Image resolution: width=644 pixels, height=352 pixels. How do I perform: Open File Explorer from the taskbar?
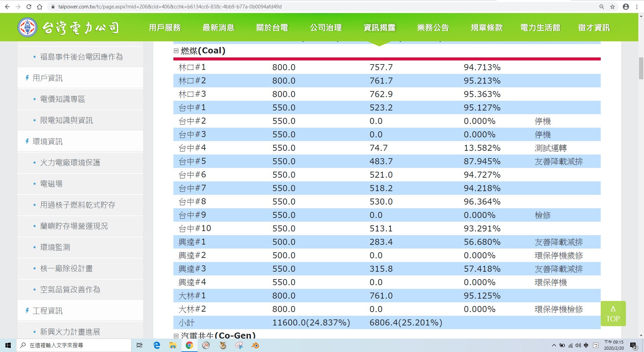(x=173, y=345)
